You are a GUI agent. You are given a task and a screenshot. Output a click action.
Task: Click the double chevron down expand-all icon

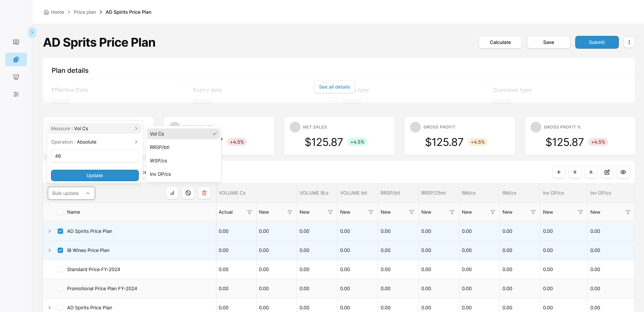pos(575,172)
